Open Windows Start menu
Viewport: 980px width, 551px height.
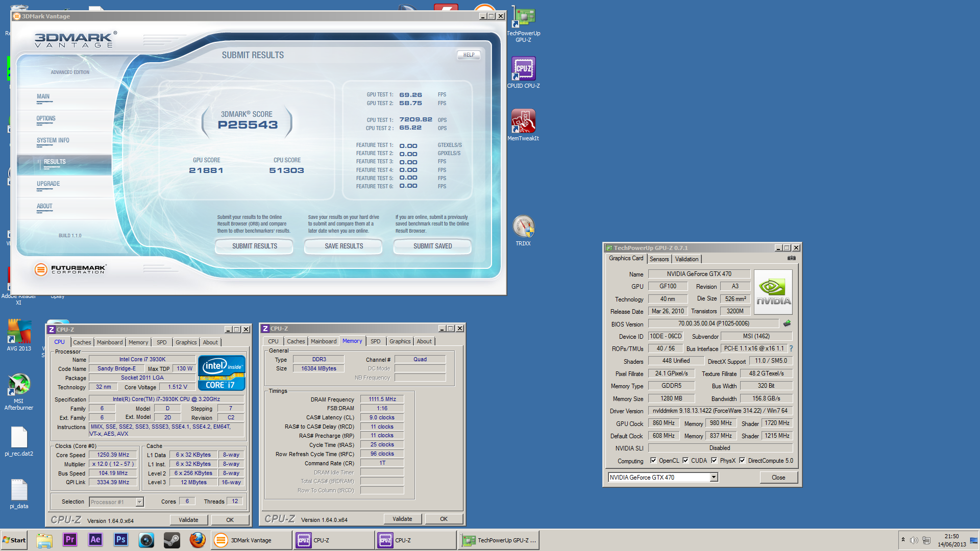click(x=14, y=540)
